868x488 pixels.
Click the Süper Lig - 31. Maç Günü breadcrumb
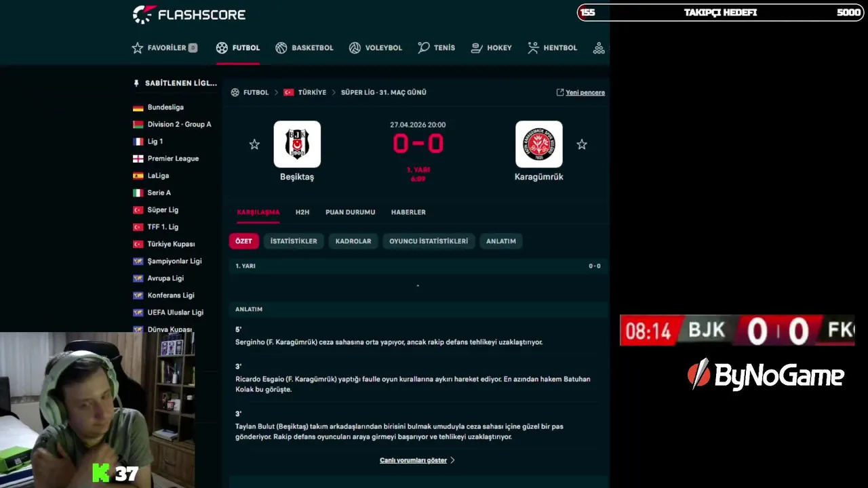pos(383,92)
